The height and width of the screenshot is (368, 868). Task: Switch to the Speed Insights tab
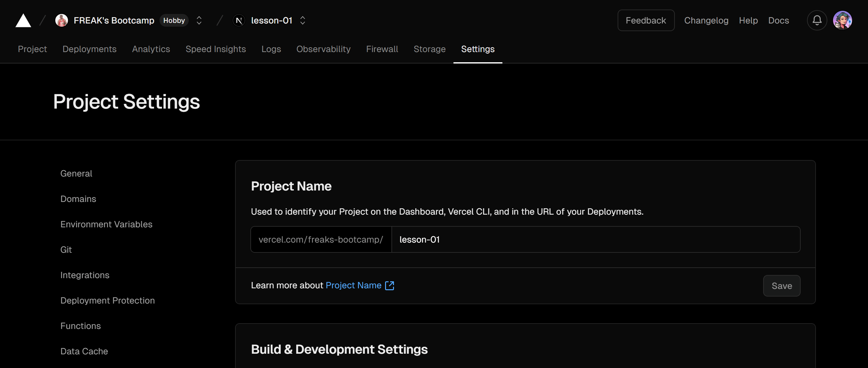[216, 49]
